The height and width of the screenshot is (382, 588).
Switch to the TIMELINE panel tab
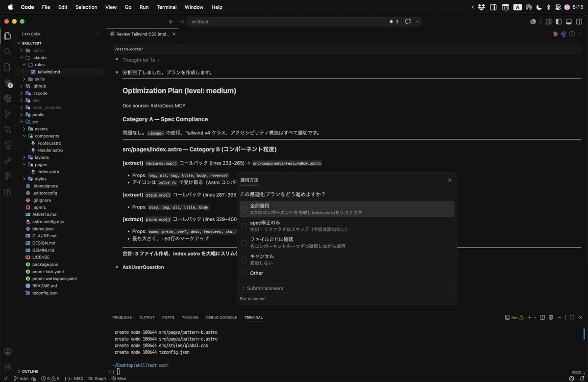click(x=190, y=317)
